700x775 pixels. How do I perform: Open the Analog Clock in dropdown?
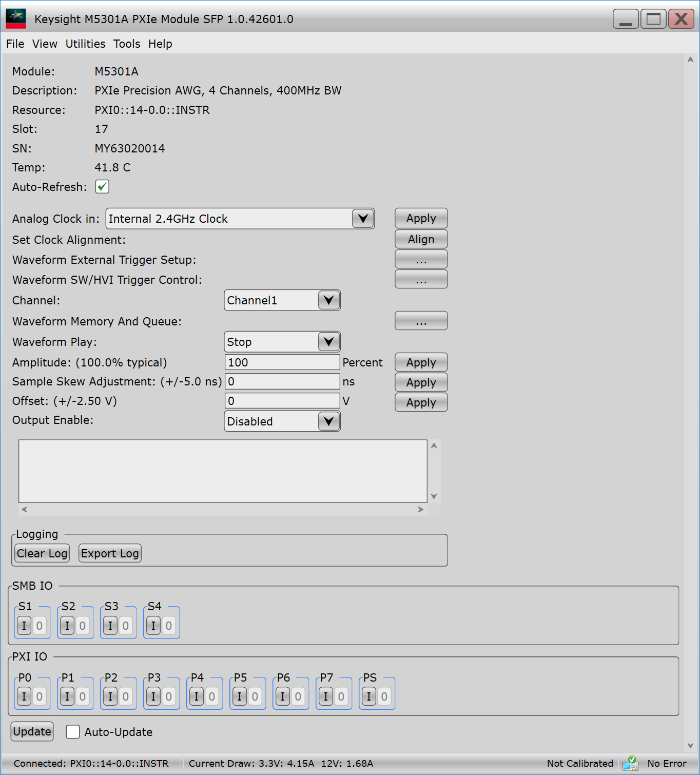click(362, 219)
